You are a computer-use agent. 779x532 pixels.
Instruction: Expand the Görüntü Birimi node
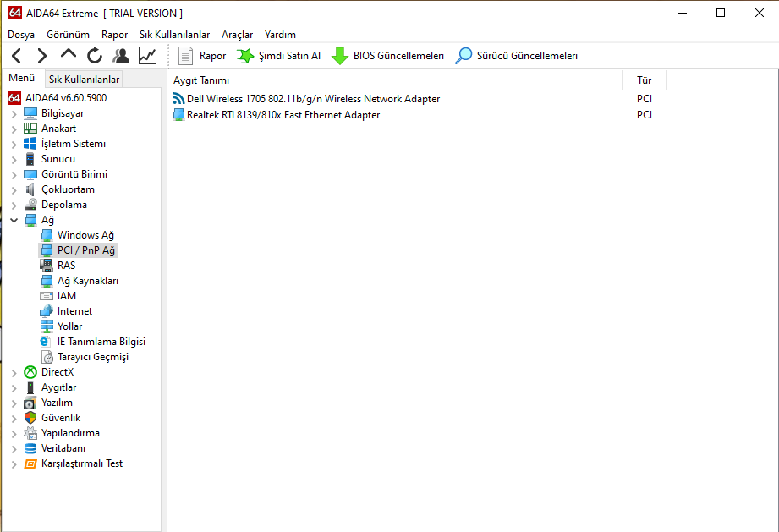[x=14, y=175]
